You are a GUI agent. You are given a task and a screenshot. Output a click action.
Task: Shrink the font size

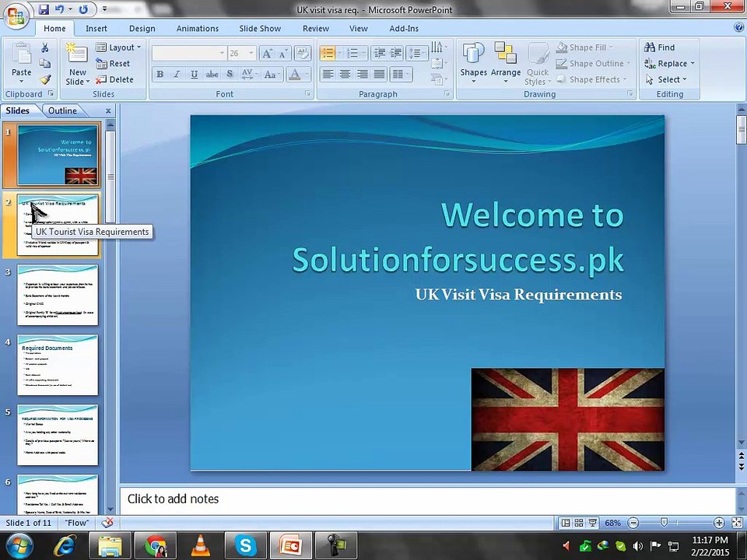pos(282,54)
